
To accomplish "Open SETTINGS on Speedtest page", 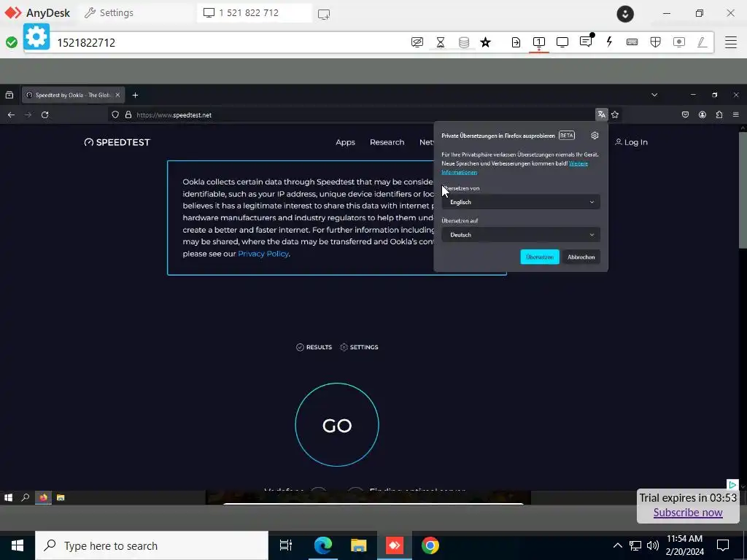I will [x=359, y=347].
